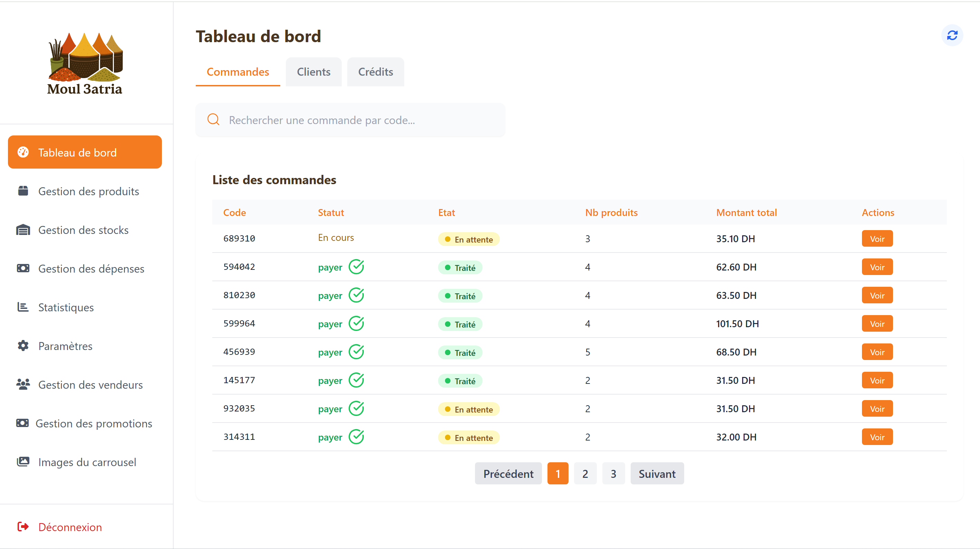This screenshot has height=549, width=980.
Task: Click the Paramètres gear icon
Action: (x=23, y=346)
